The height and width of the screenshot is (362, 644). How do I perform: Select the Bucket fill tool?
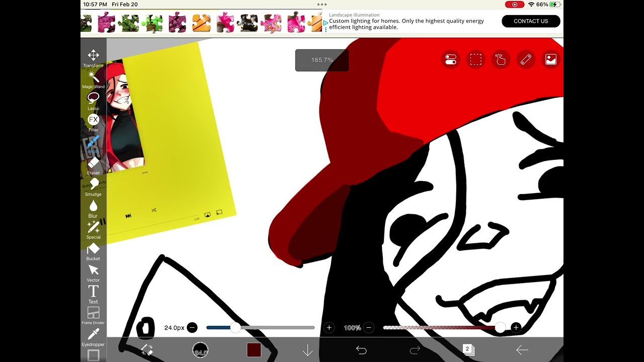point(93,252)
